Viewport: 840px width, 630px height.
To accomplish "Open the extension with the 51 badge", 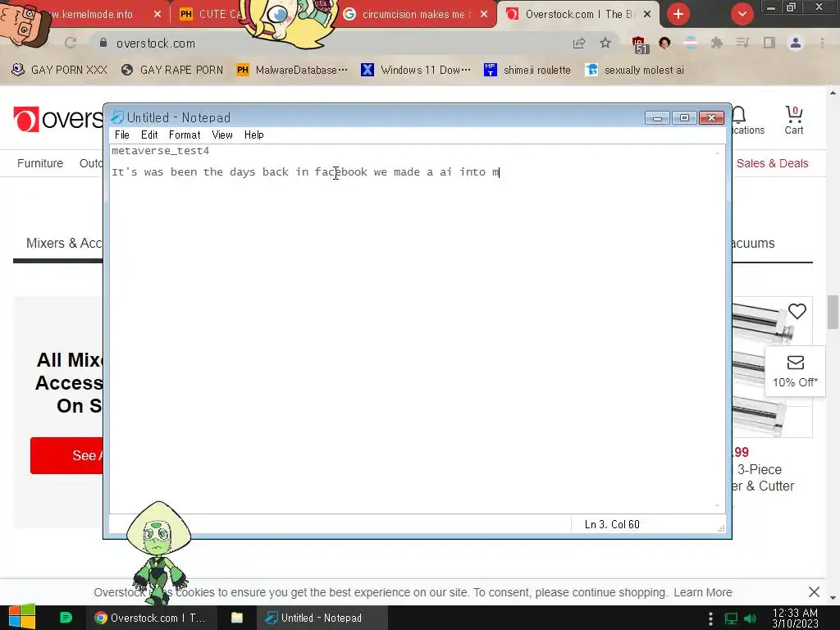I will [x=639, y=44].
